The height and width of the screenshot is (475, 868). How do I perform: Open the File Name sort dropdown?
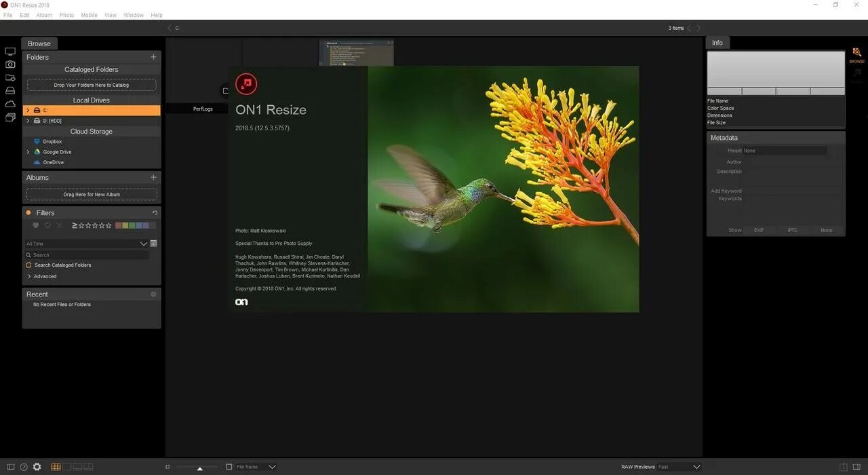[x=256, y=467]
